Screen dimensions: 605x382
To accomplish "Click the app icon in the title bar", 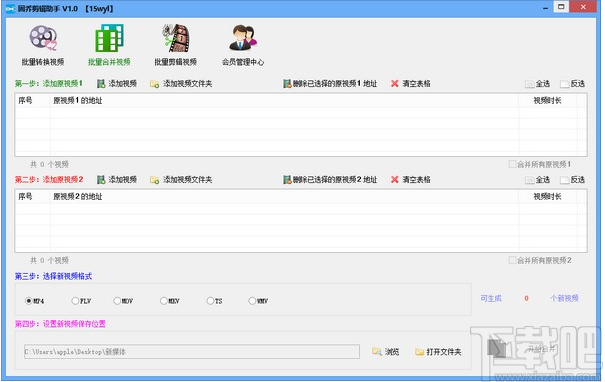I will [x=10, y=8].
